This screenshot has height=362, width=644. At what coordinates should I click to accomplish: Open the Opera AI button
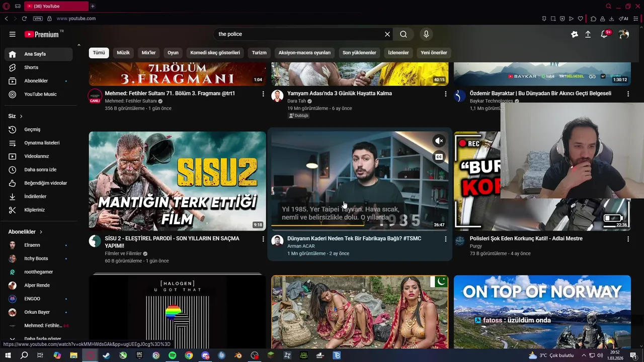coord(623,19)
